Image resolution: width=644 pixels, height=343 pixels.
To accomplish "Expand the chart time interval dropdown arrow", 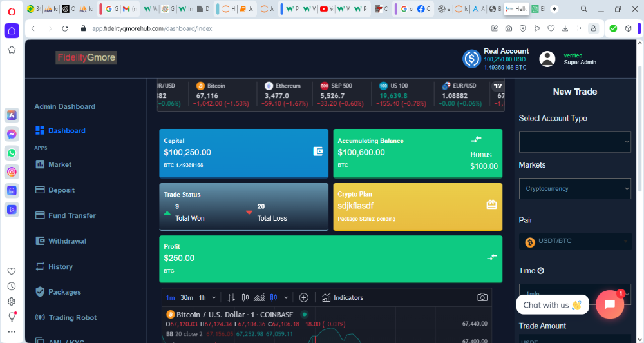I will pyautogui.click(x=214, y=297).
